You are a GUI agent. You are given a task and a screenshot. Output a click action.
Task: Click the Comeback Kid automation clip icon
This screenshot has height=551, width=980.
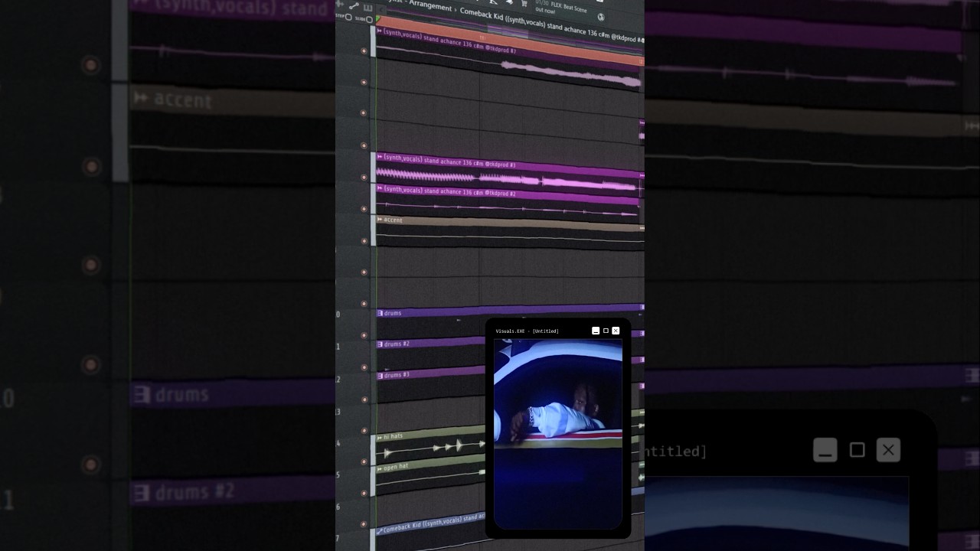[x=380, y=530]
